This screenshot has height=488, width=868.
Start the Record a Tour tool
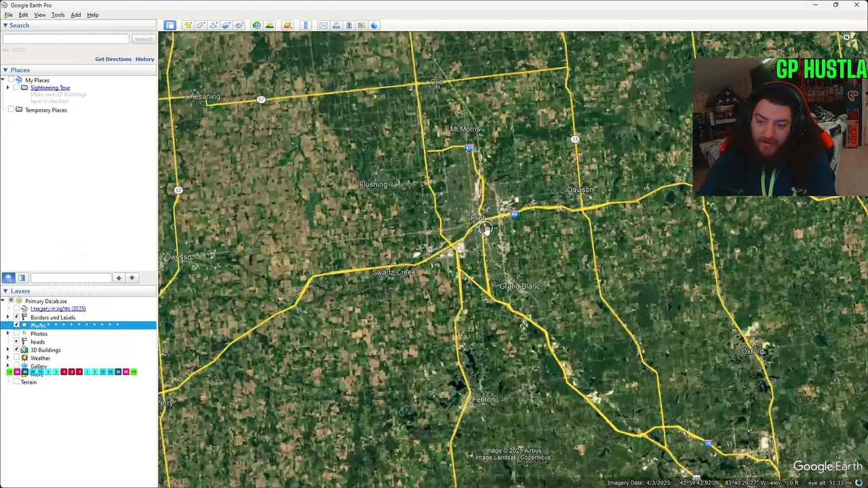click(239, 25)
